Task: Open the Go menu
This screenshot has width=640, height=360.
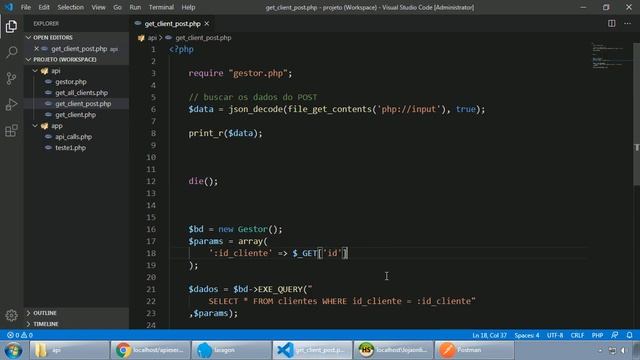Action: point(118,7)
